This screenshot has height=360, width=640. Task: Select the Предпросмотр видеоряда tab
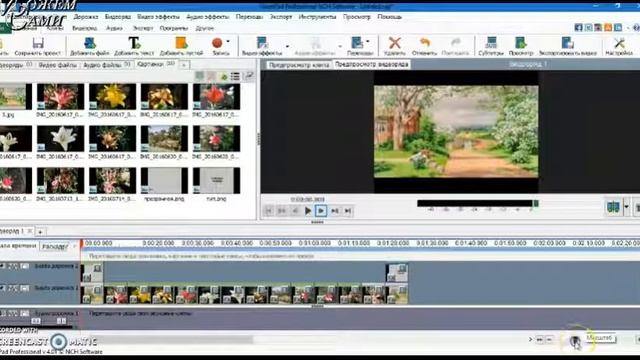(371, 64)
